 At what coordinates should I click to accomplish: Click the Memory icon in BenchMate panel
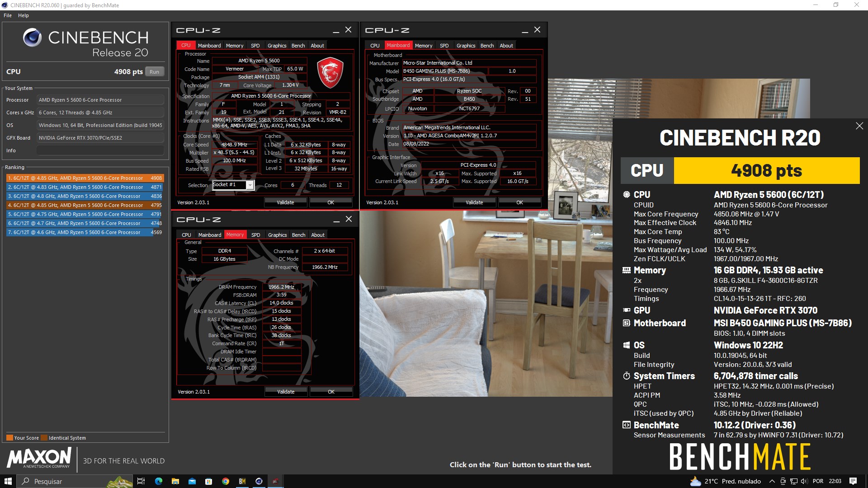click(x=627, y=270)
